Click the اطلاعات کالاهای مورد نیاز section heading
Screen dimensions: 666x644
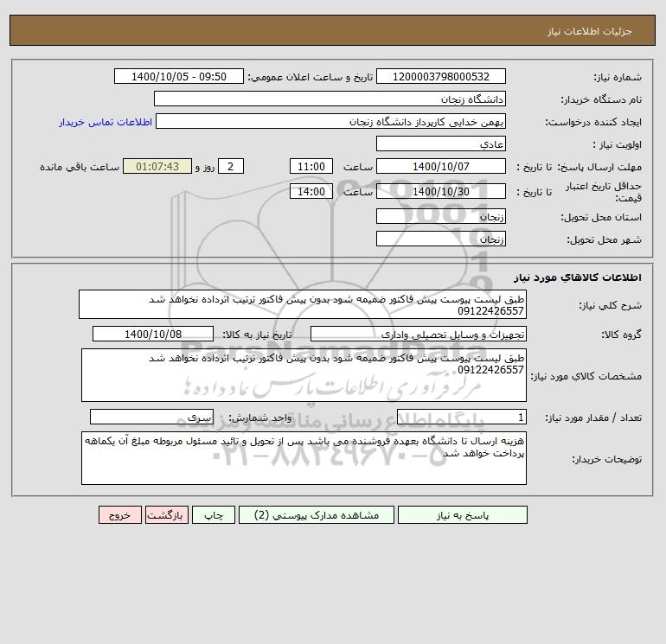coord(578,277)
